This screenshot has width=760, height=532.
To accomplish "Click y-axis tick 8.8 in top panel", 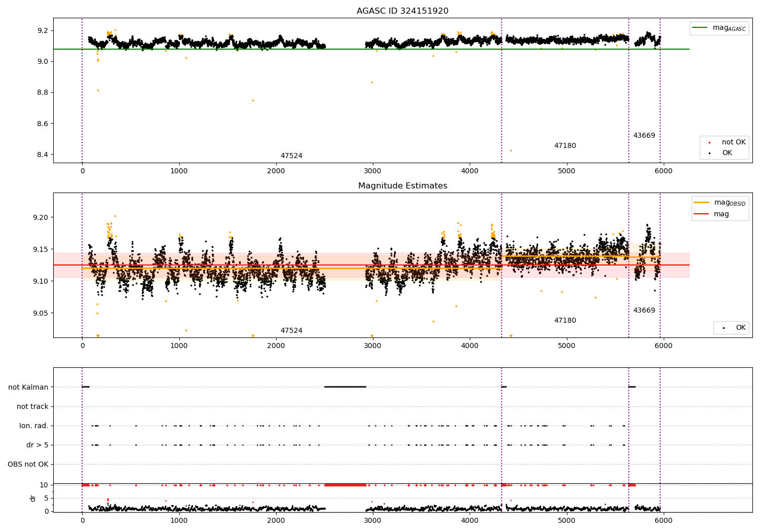I will pos(43,93).
